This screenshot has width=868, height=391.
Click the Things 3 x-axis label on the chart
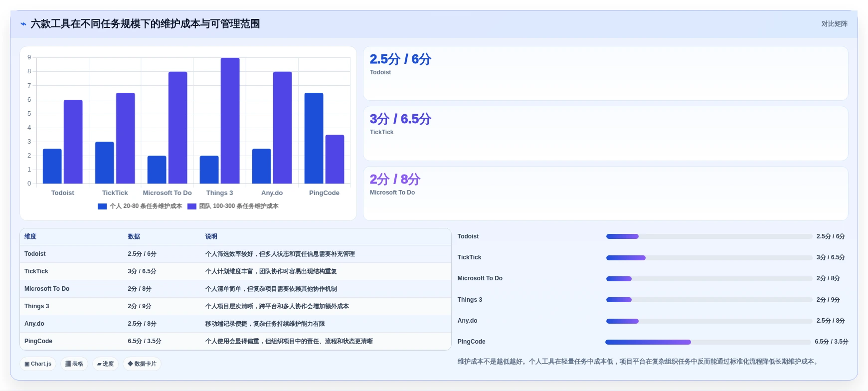pyautogui.click(x=220, y=193)
